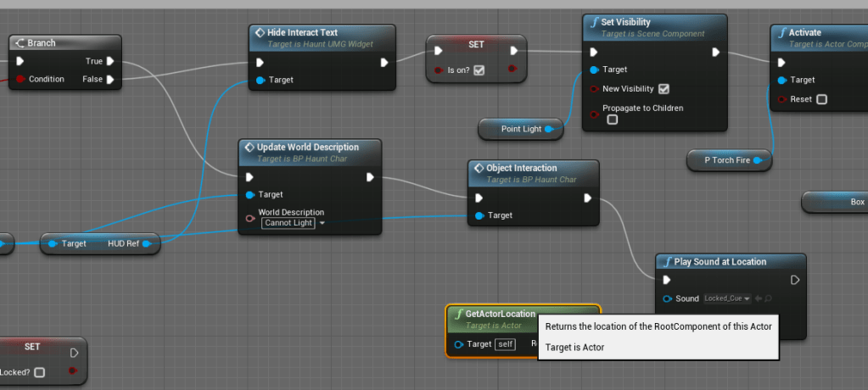Click the Point Light variable output pin
This screenshot has height=390, width=868.
[x=550, y=129]
